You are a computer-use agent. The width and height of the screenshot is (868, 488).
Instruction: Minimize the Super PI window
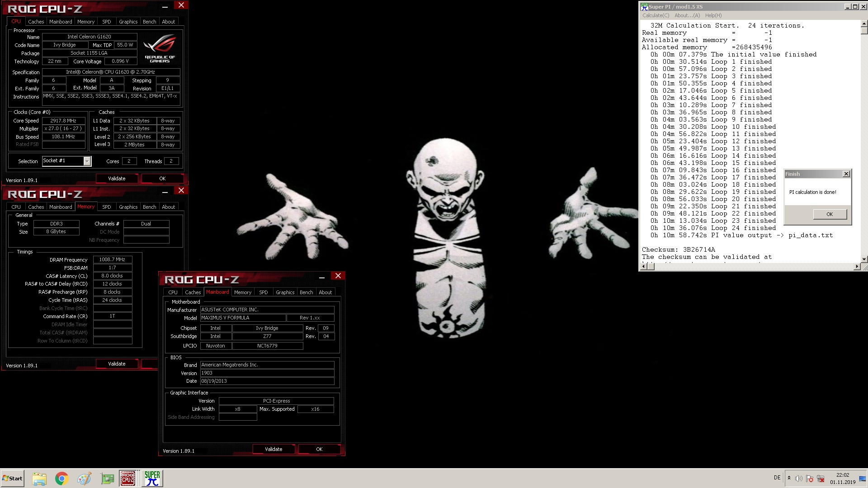tap(848, 7)
